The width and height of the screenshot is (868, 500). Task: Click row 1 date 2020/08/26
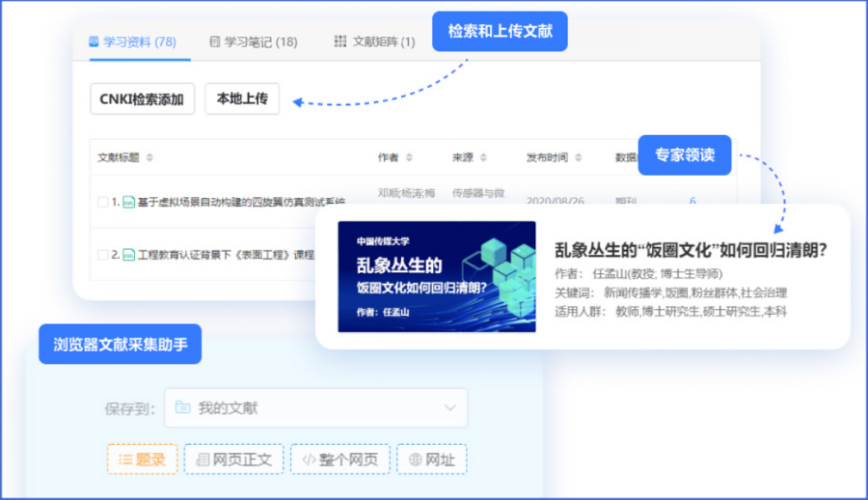coord(555,201)
